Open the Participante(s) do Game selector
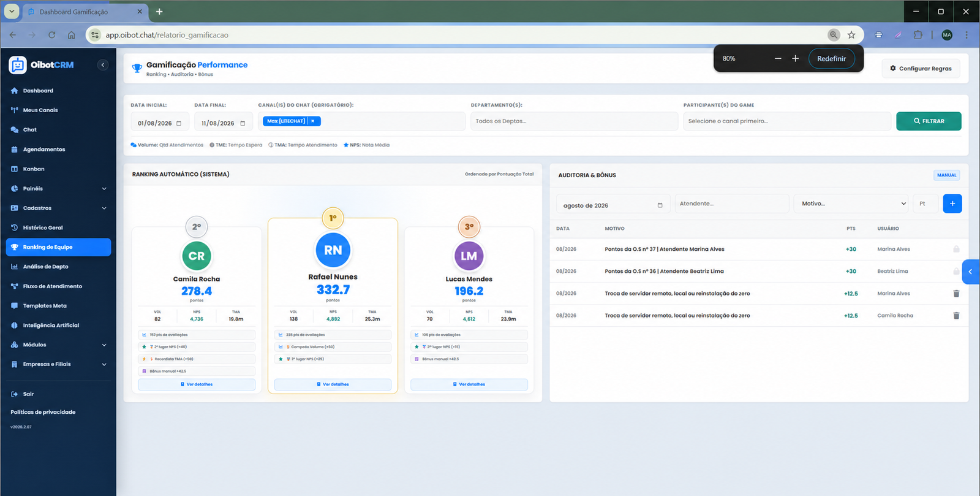Viewport: 980px width, 496px height. 787,121
